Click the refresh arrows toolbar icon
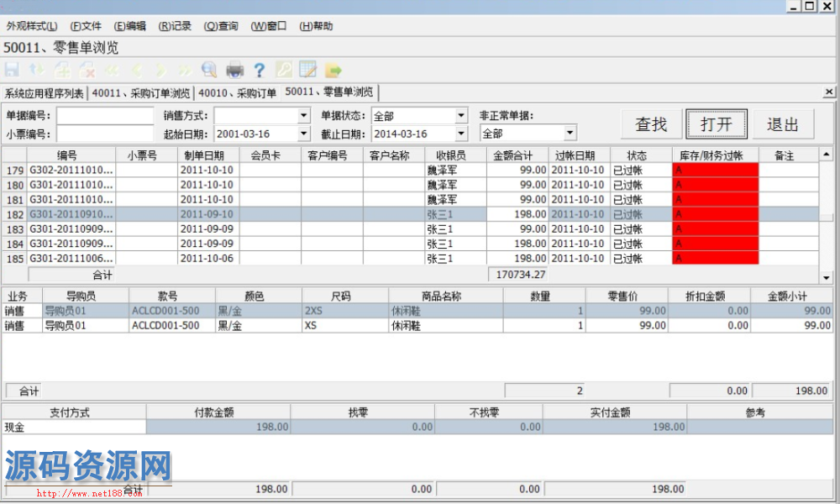 [37, 71]
